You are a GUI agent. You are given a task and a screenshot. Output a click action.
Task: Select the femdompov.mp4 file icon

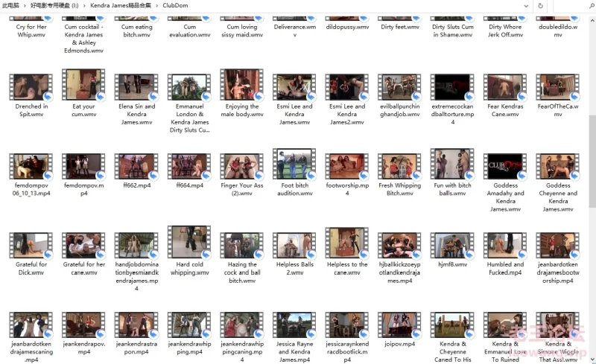83,166
